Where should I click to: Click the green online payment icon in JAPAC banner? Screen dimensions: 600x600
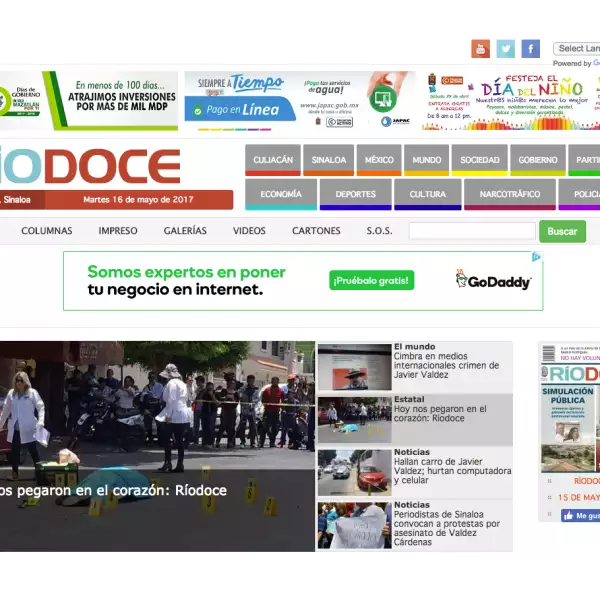[x=382, y=99]
